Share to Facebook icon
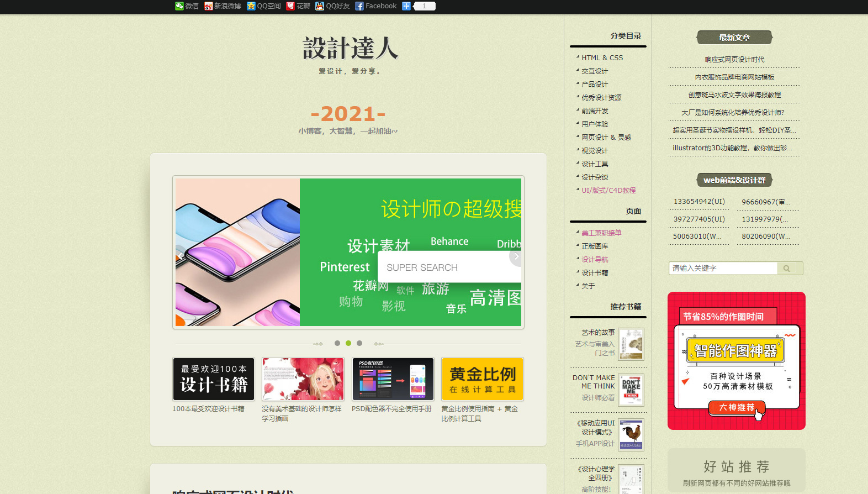 [359, 6]
